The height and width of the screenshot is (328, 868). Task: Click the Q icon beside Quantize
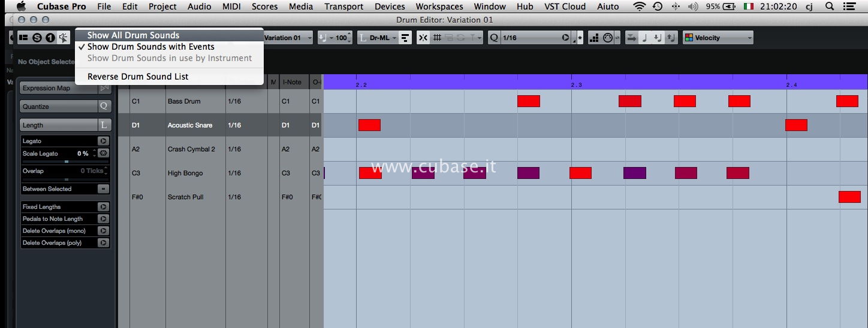pyautogui.click(x=104, y=107)
